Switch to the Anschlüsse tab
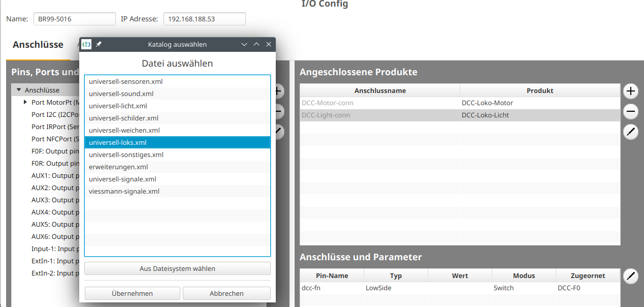The height and width of the screenshot is (307, 644). tap(38, 44)
